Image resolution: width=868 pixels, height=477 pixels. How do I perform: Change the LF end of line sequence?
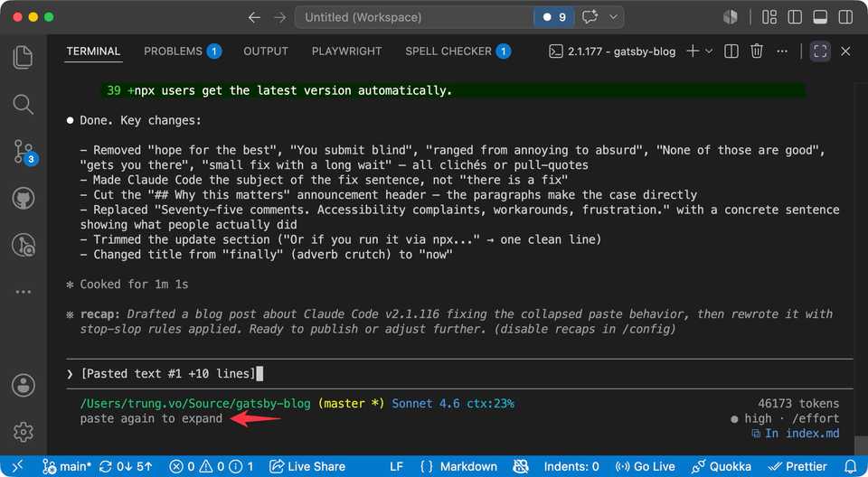coord(396,466)
